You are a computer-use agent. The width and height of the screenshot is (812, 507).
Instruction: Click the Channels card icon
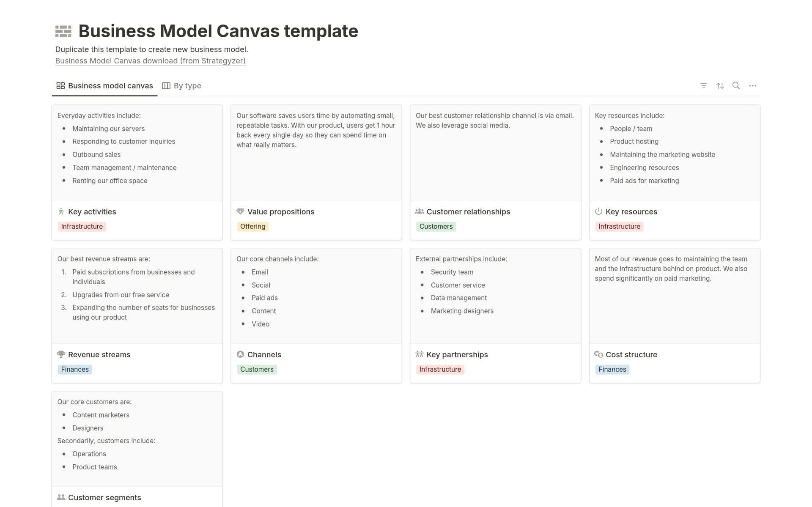(x=241, y=354)
